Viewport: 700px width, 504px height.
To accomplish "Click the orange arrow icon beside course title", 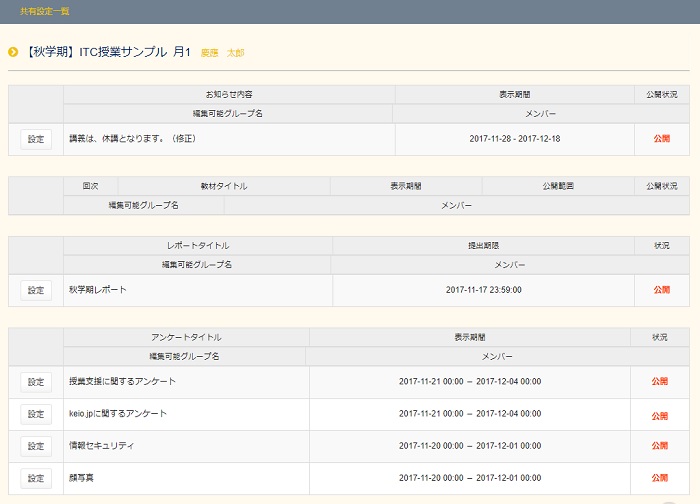I will point(13,52).
